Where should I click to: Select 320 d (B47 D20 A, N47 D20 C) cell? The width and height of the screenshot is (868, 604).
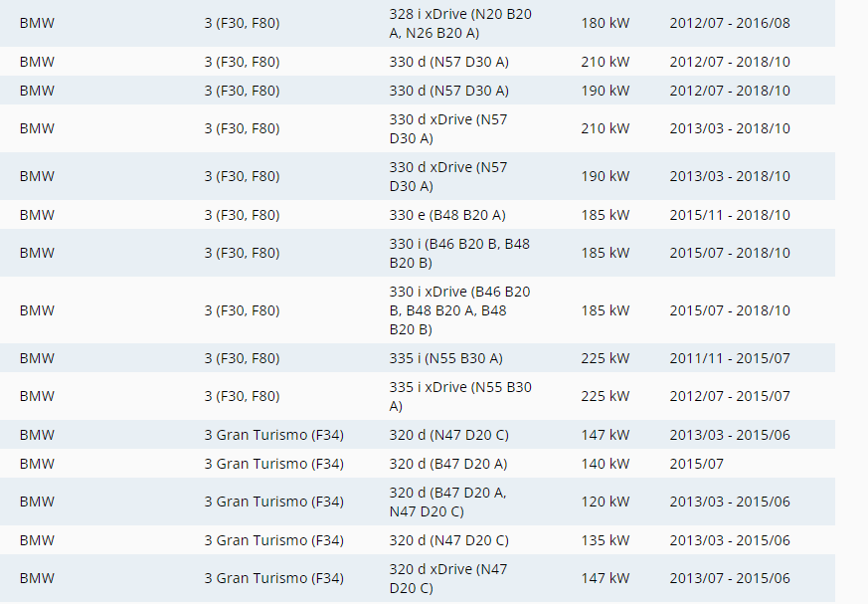point(447,503)
